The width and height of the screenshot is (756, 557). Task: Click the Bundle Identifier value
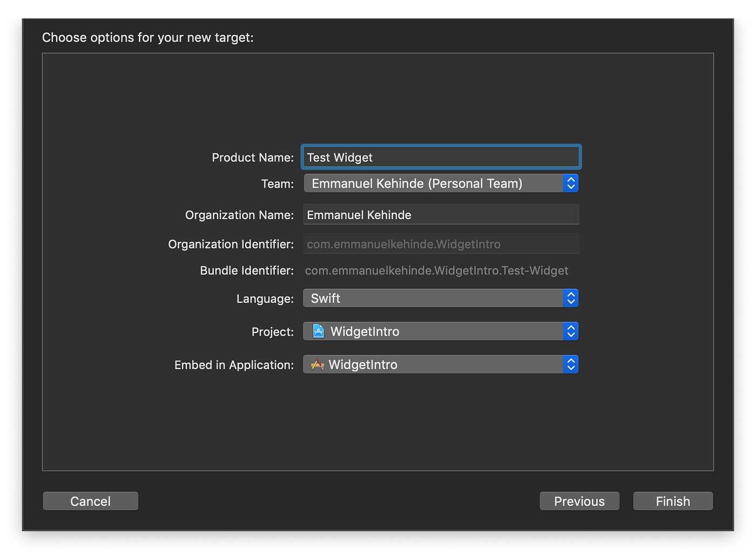pyautogui.click(x=436, y=270)
